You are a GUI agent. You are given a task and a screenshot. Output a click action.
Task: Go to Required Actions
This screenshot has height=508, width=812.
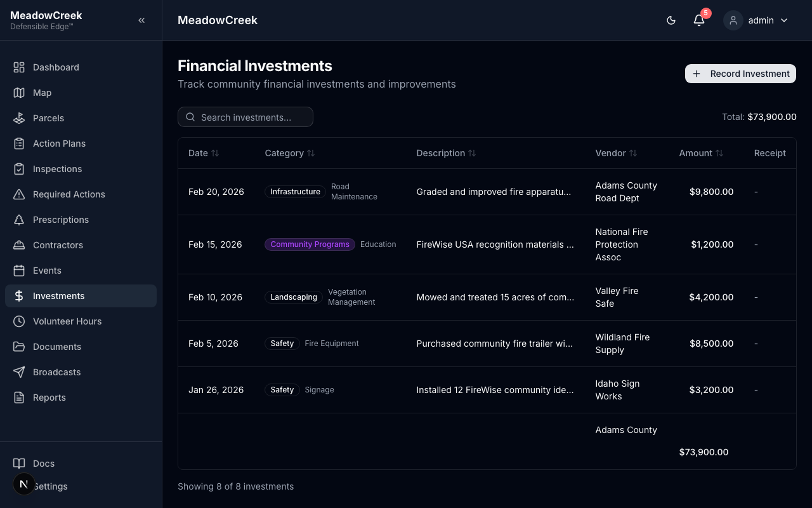click(x=81, y=194)
